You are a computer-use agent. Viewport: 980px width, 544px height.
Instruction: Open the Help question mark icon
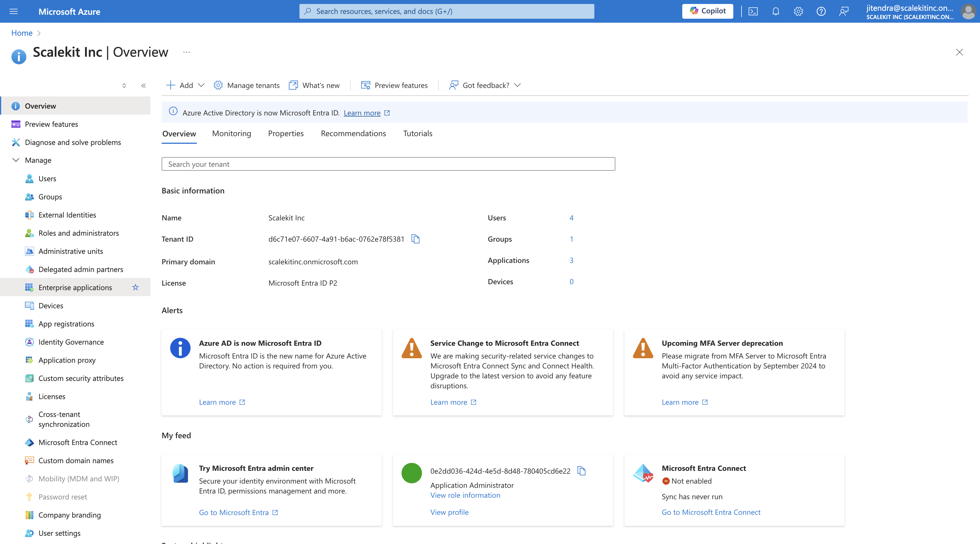tap(821, 11)
